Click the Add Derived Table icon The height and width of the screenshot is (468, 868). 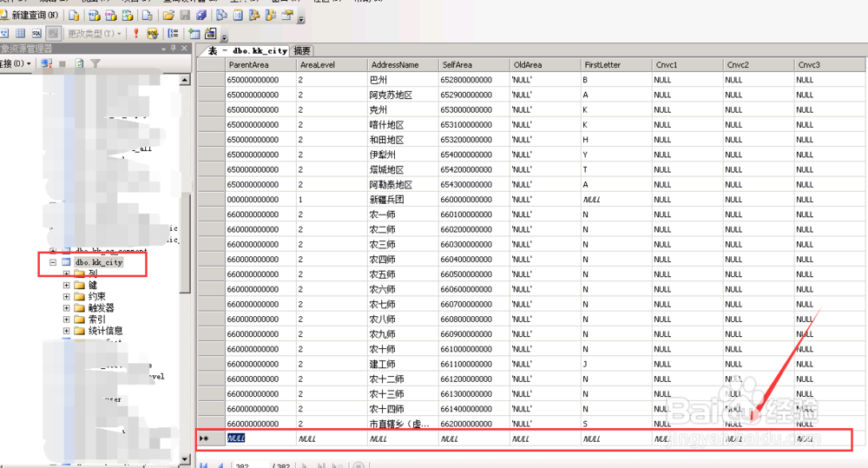[210, 33]
